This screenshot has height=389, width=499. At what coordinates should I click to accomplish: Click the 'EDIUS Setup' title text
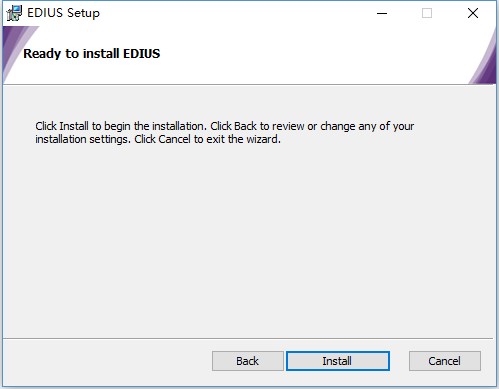pyautogui.click(x=63, y=13)
